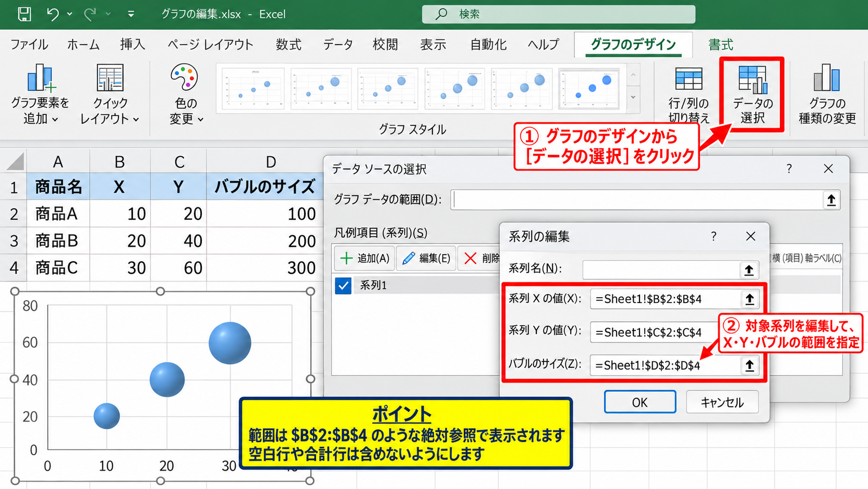
Task: Select column header D
Action: pos(270,162)
